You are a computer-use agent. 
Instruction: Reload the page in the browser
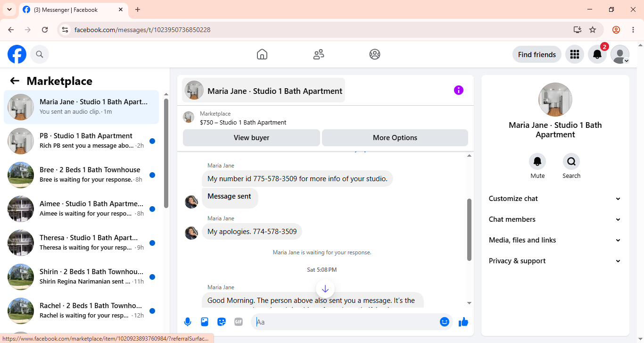[45, 30]
